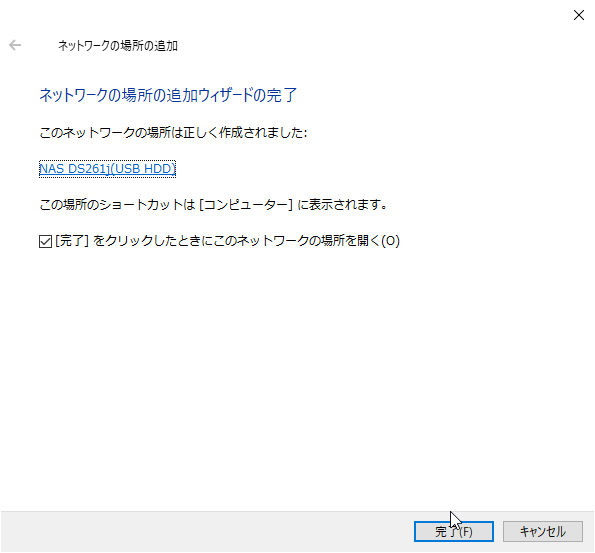Click the NAS portion of the location link

(52, 169)
